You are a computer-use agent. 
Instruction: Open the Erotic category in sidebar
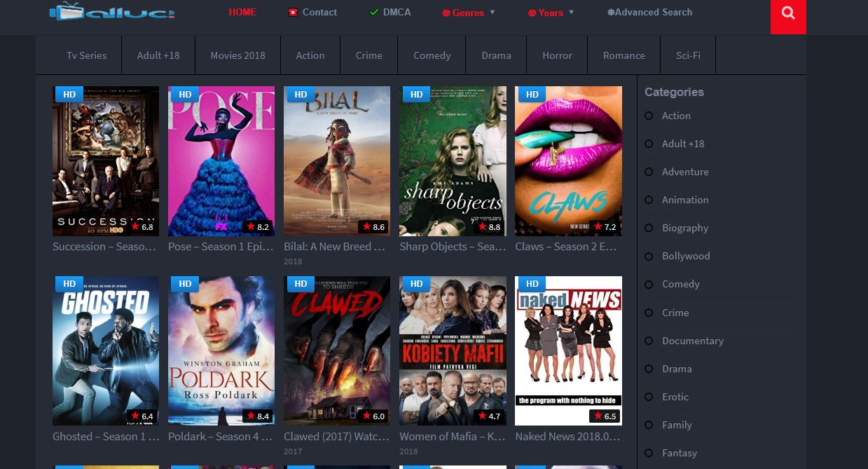[x=675, y=397]
